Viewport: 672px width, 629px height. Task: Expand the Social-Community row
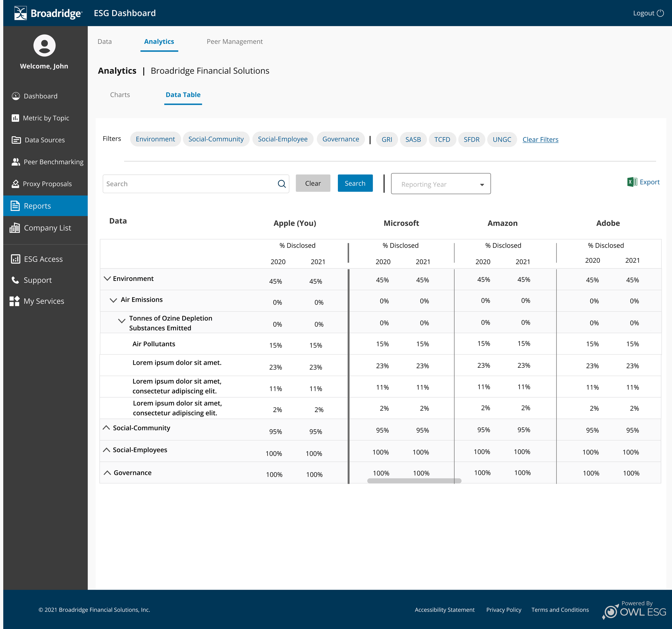[x=106, y=428]
